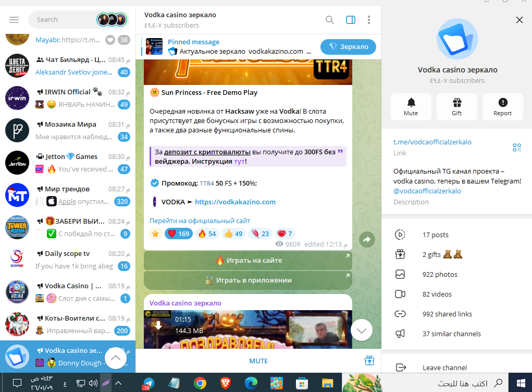Screen dimensions: 532x392
Task: Send a Gift from info panel
Action: 456,106
